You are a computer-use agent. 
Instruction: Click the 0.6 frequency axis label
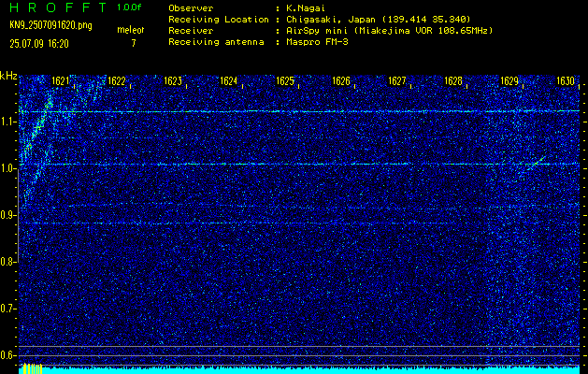tap(7, 355)
